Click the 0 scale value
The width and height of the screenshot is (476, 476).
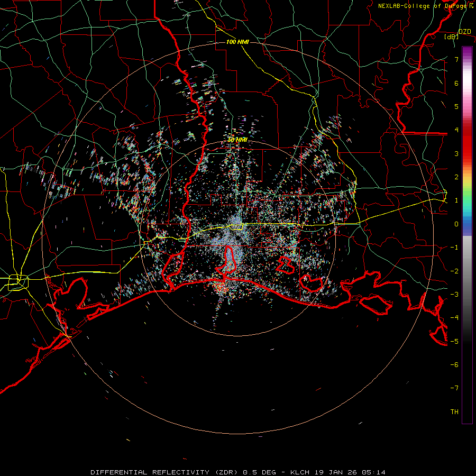456,224
